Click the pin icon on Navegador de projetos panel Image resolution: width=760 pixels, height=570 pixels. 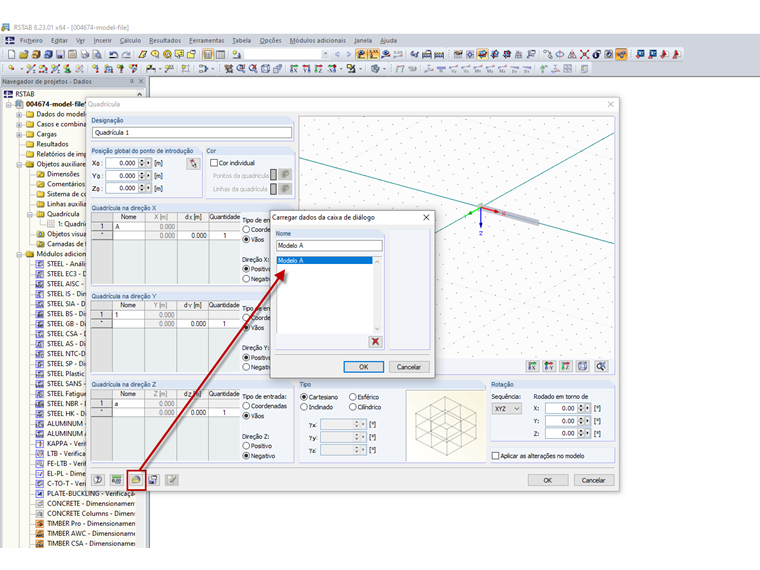(x=131, y=81)
